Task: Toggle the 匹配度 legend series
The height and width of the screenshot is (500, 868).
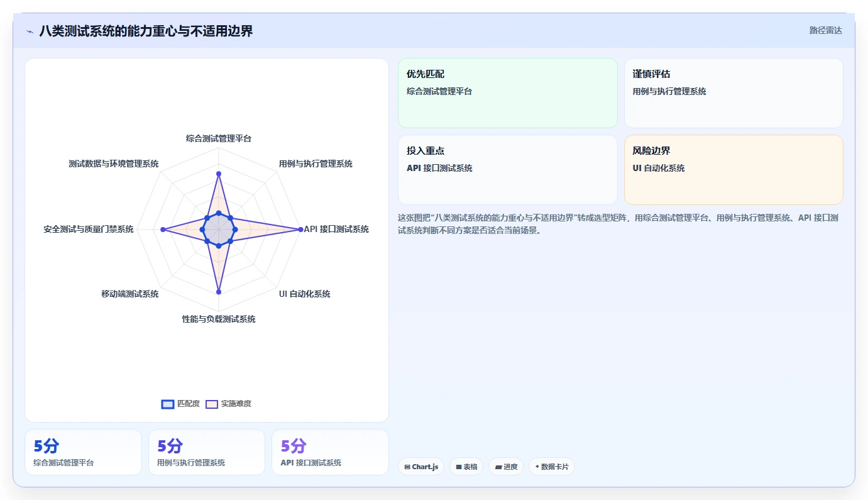Action: tap(180, 404)
